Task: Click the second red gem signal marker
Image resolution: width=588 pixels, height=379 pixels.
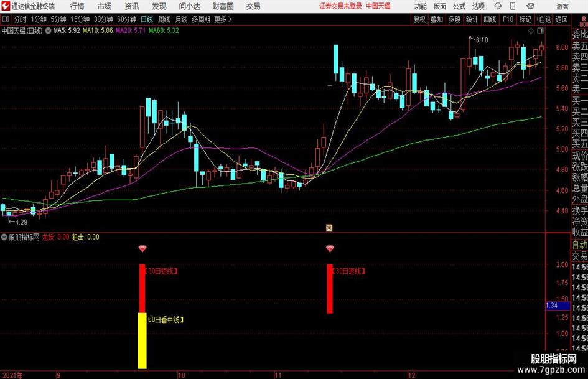Action: (x=330, y=248)
